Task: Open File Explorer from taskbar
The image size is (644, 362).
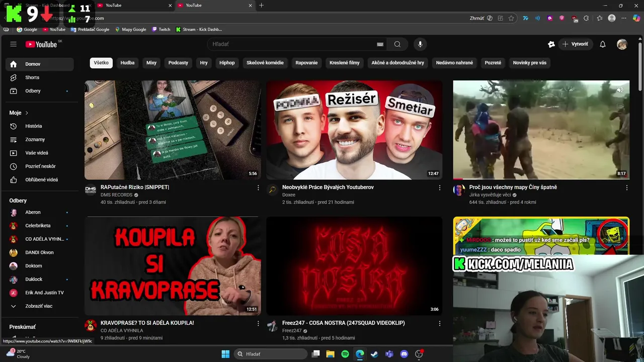Action: 330,354
